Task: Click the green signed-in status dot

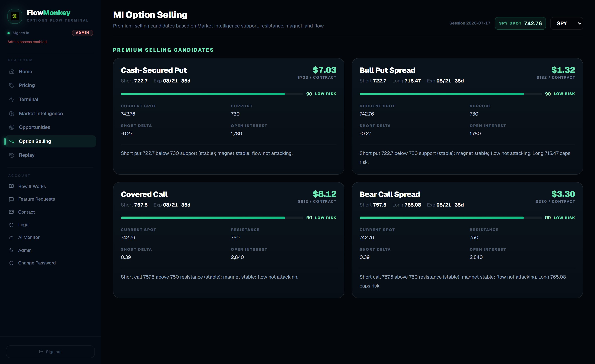Action: pos(9,33)
